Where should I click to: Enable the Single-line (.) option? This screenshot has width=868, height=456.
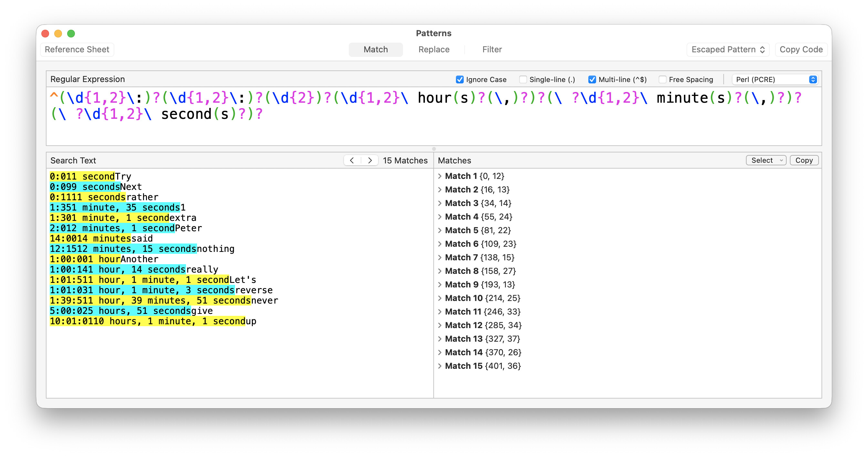point(523,79)
